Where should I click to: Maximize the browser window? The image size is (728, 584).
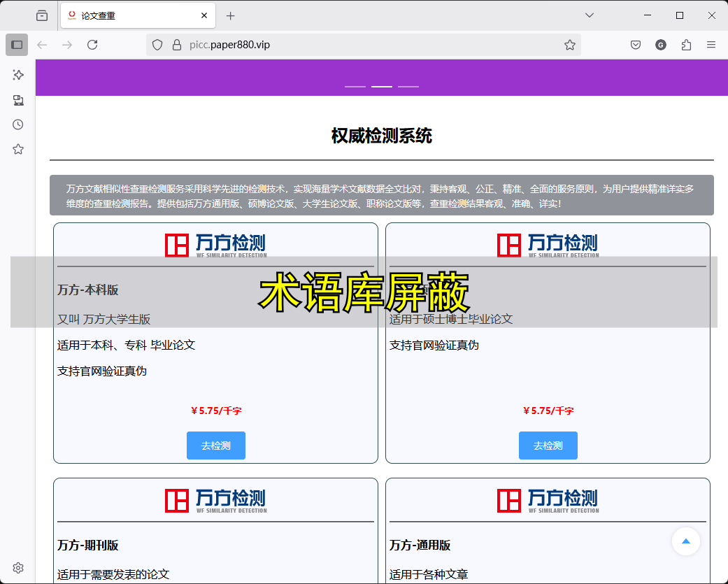coord(680,15)
